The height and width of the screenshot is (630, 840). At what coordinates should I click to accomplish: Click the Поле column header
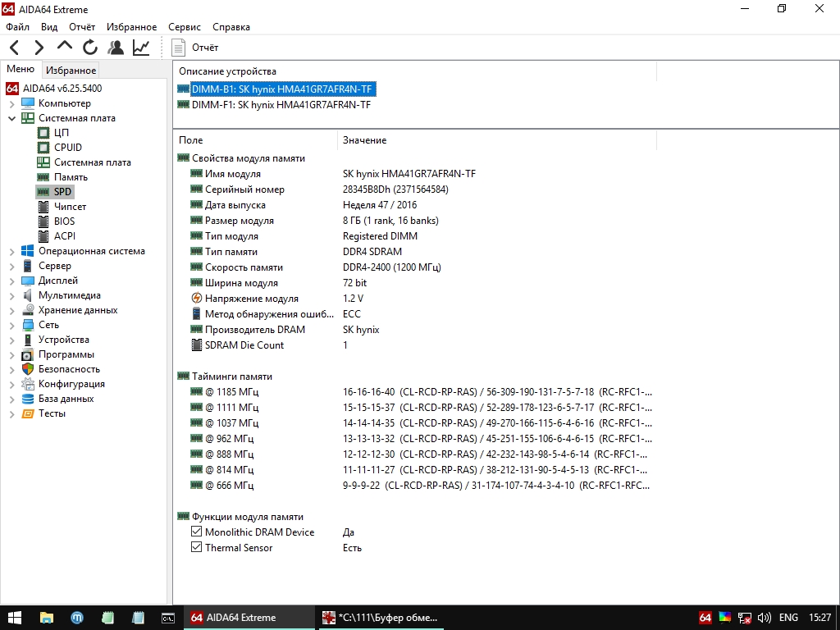click(x=257, y=140)
